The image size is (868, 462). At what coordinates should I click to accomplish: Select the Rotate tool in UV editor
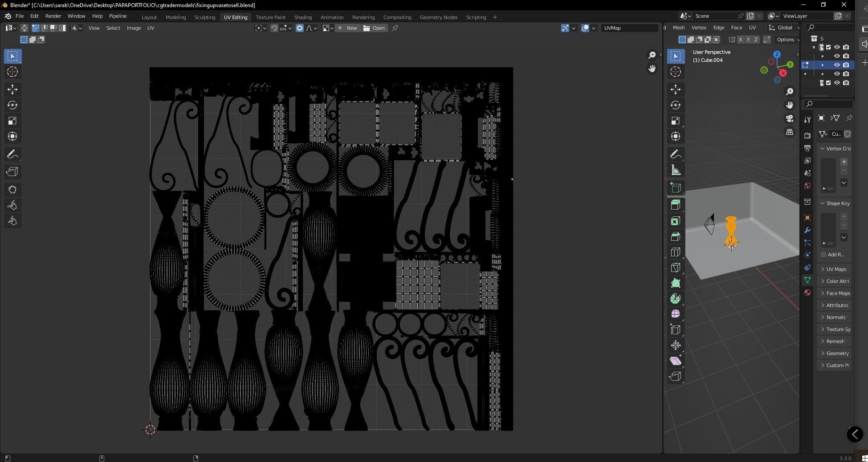coord(12,105)
